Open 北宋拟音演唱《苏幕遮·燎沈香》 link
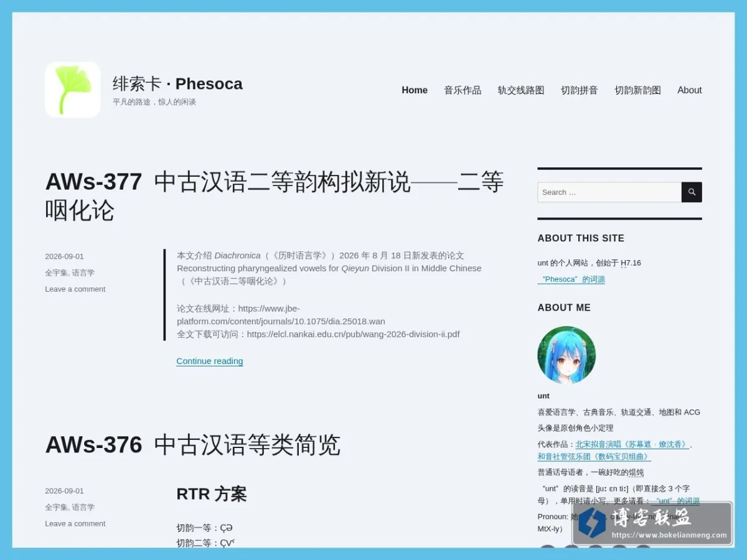The height and width of the screenshot is (560, 747). (x=632, y=444)
